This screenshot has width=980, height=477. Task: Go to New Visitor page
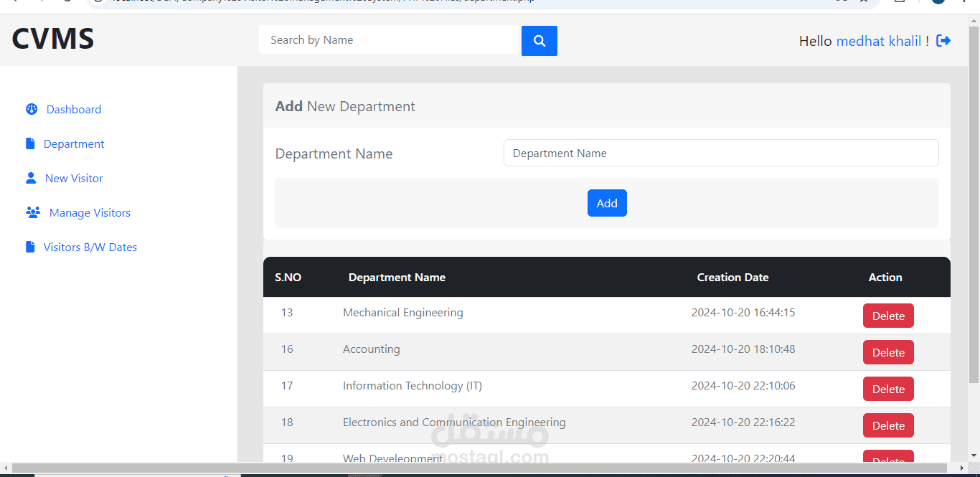coord(74,178)
